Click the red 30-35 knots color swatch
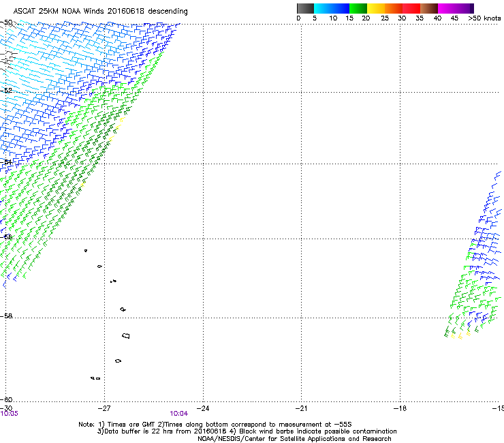 (x=411, y=8)
